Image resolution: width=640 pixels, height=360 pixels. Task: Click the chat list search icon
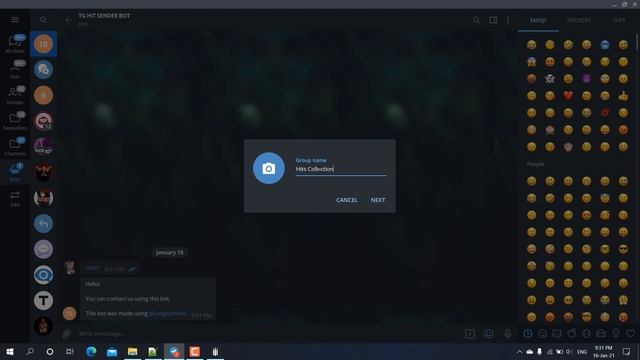[43, 20]
